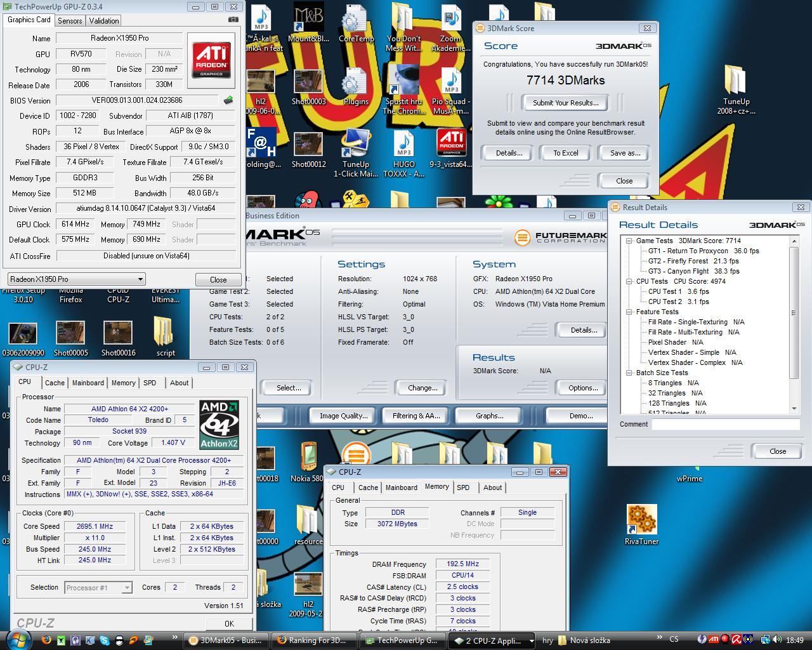The width and height of the screenshot is (812, 650).
Task: Select CPU Test 1 result row
Action: 678,291
